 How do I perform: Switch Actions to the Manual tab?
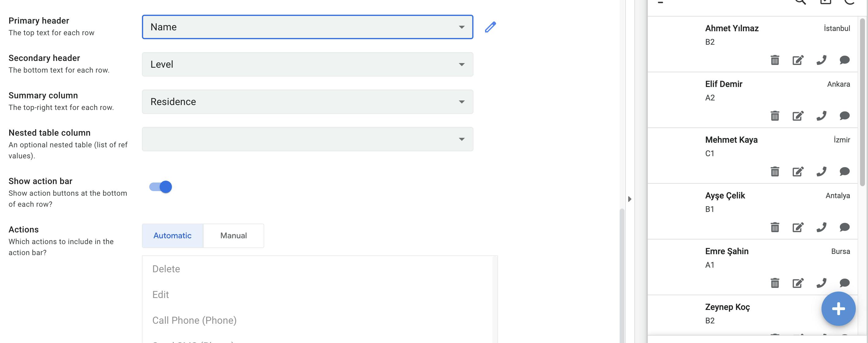tap(233, 236)
